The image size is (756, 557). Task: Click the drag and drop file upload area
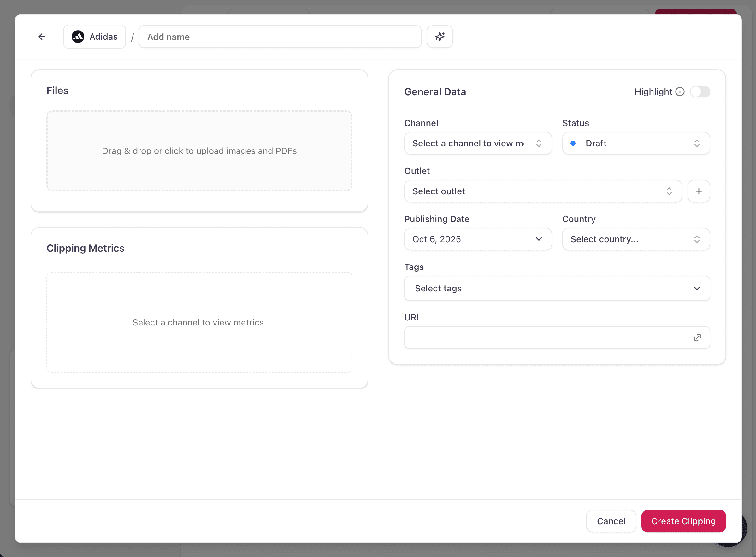[199, 151]
